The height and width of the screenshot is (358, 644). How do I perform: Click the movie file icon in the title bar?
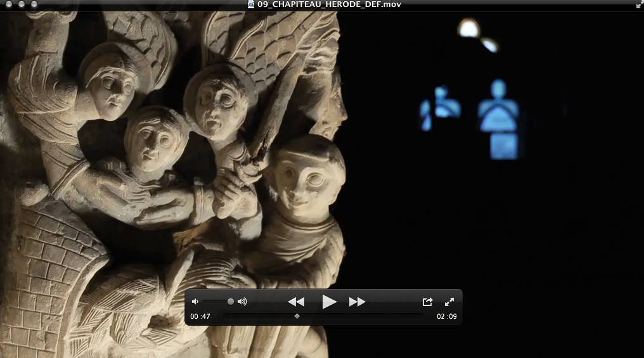[x=251, y=4]
